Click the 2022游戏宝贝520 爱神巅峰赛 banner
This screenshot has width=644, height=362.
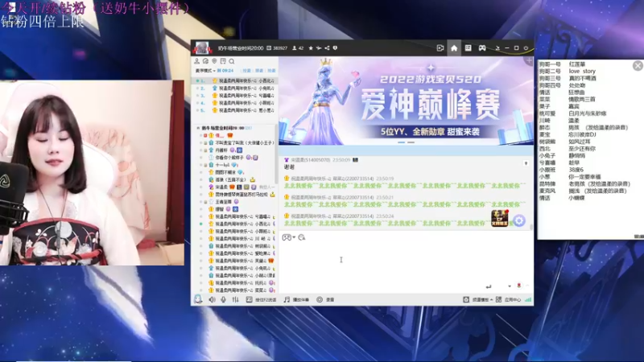click(x=406, y=101)
